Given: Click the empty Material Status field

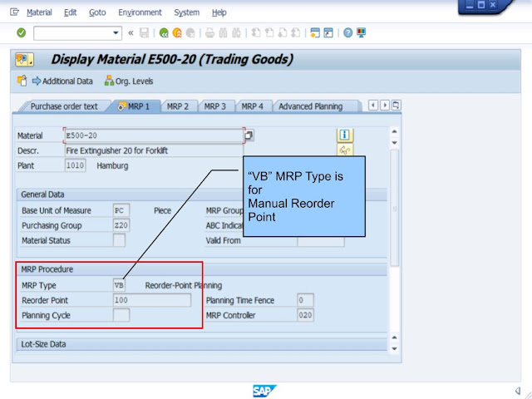Looking at the screenshot, I should (x=119, y=240).
